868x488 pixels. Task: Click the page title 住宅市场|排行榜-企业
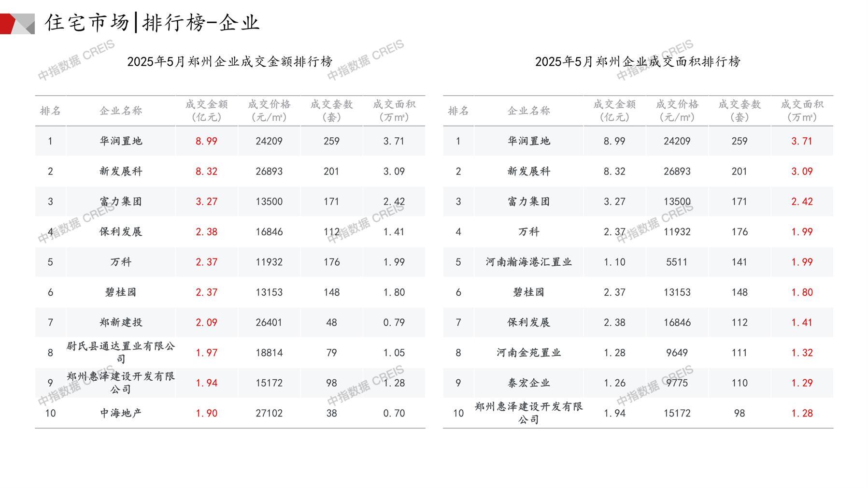click(x=152, y=23)
